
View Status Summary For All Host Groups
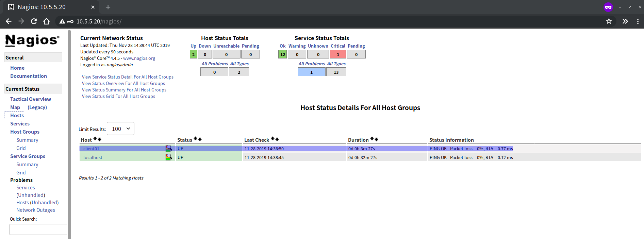point(124,90)
